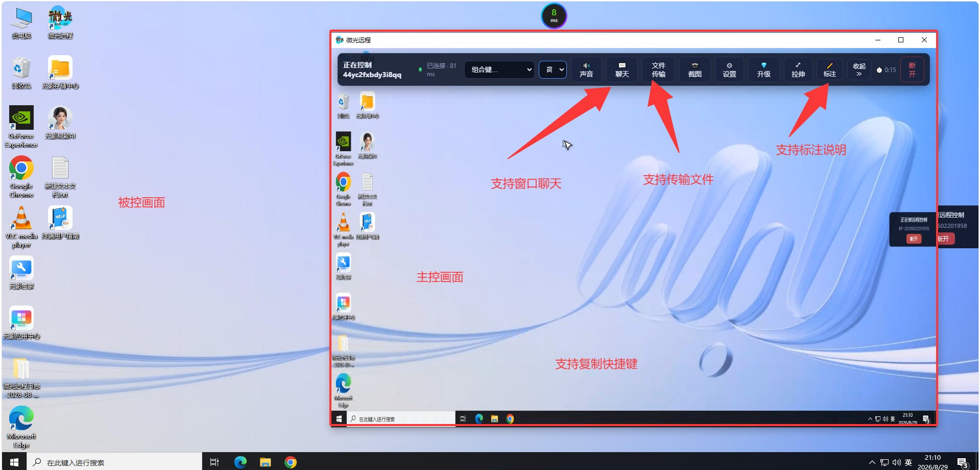Click the 升级 upgrade diamond button
980x470 pixels.
763,69
